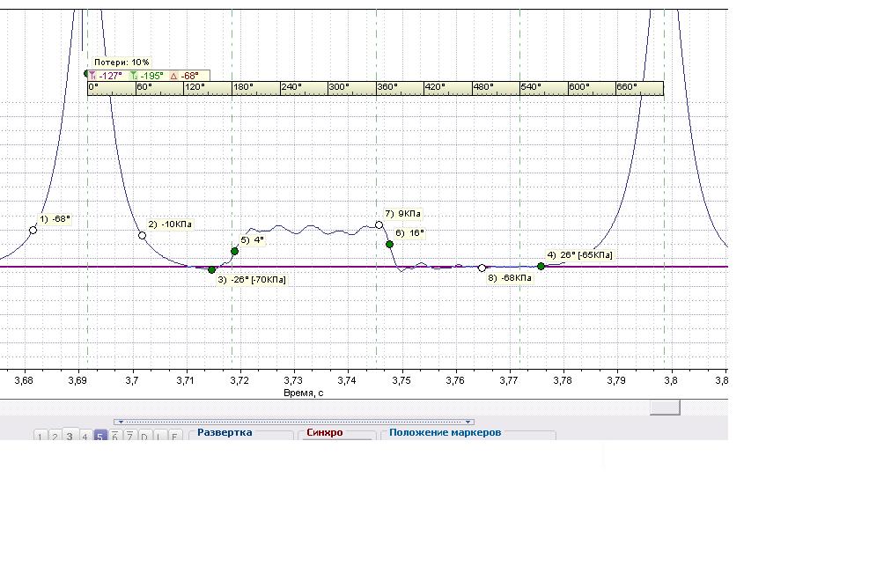
Task: Click the 180° mark on angle ruler
Action: 243,87
